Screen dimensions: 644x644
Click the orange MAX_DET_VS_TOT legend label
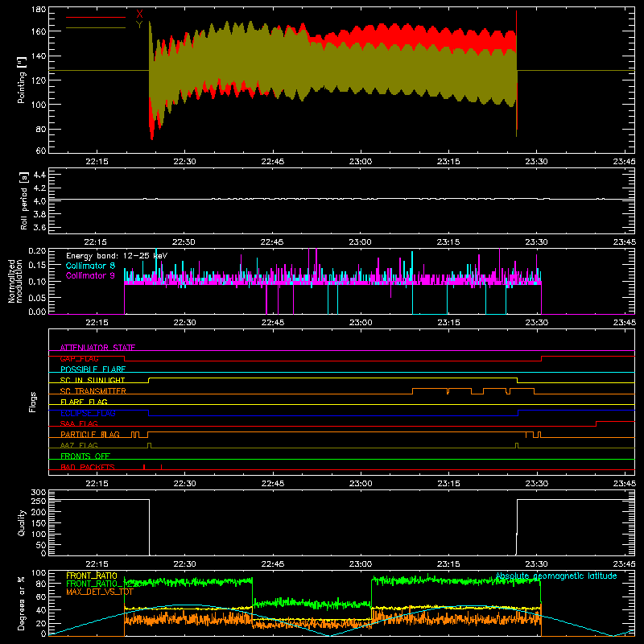[100, 592]
